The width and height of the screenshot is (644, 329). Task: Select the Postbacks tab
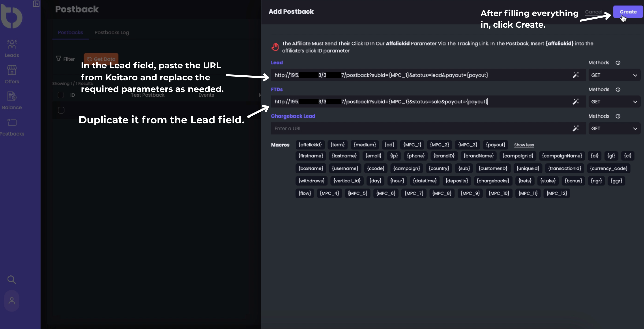70,32
